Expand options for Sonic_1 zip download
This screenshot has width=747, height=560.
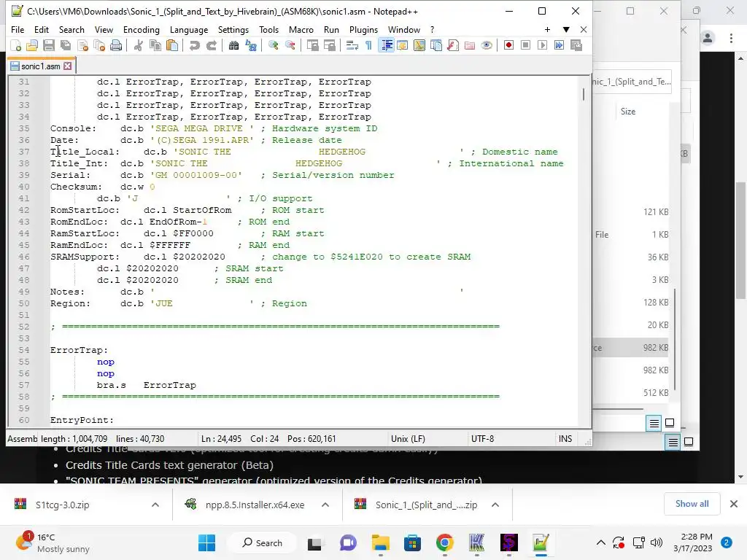click(x=495, y=505)
